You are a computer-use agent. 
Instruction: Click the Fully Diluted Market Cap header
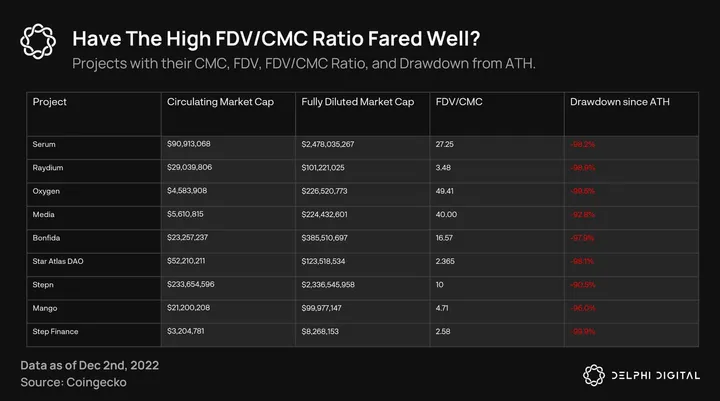tap(358, 102)
